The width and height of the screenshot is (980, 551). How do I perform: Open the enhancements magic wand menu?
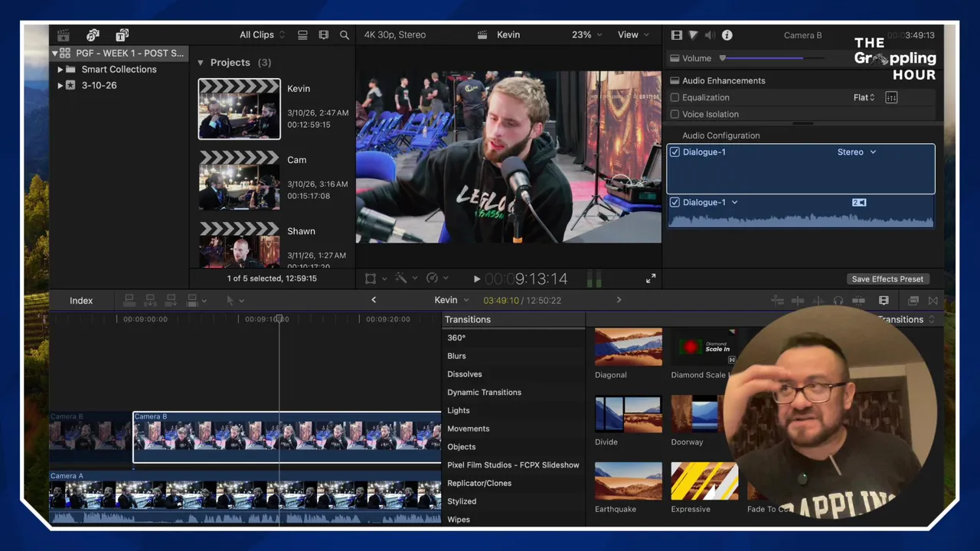click(400, 279)
